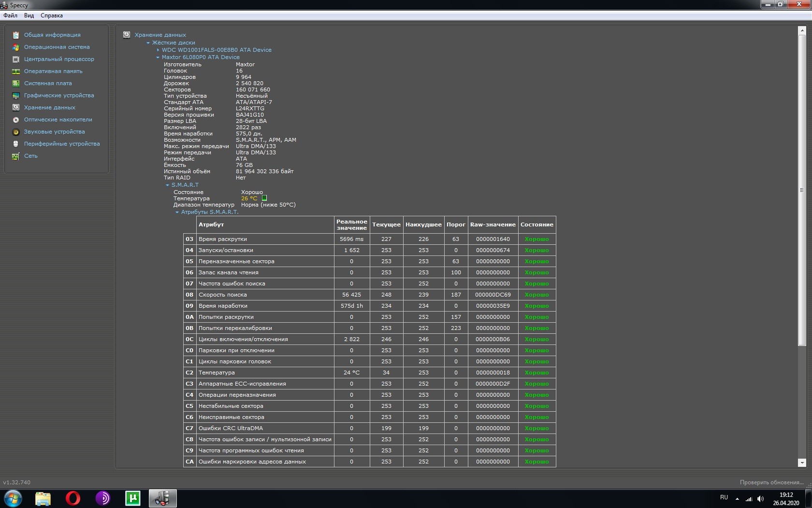Open the purple Tor browser taskbar icon
The width and height of the screenshot is (812, 508).
click(x=102, y=498)
